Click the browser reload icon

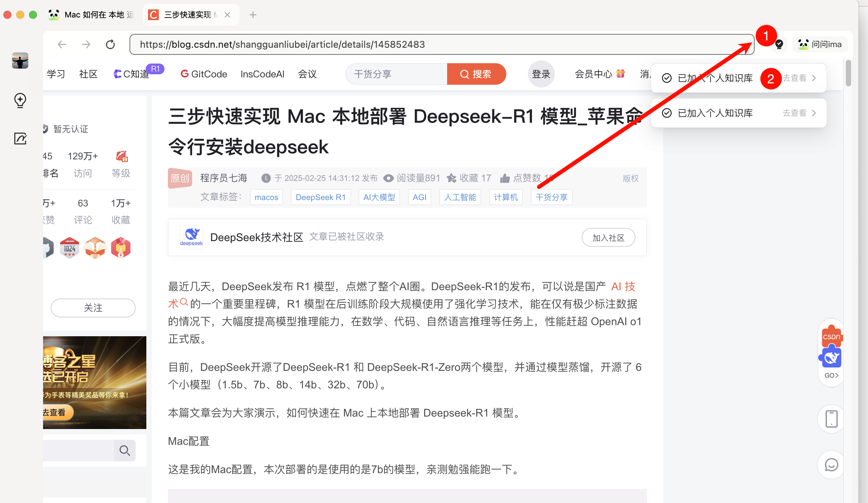point(110,44)
